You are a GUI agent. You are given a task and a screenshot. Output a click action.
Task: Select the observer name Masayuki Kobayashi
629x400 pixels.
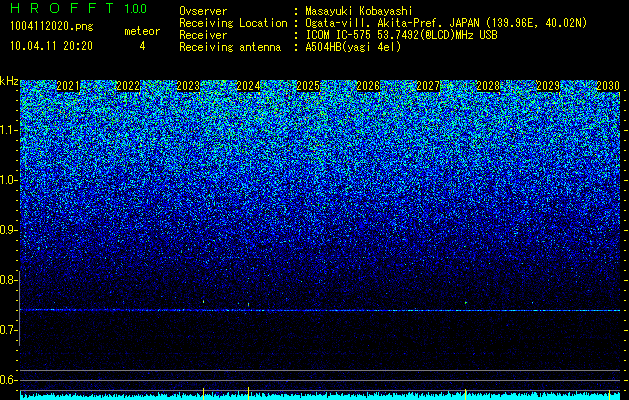359,11
